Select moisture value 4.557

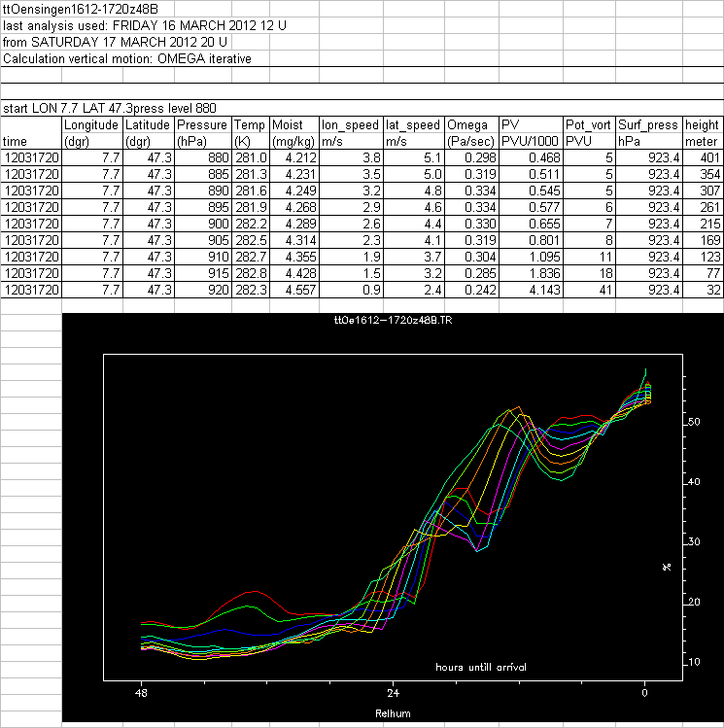pyautogui.click(x=294, y=290)
